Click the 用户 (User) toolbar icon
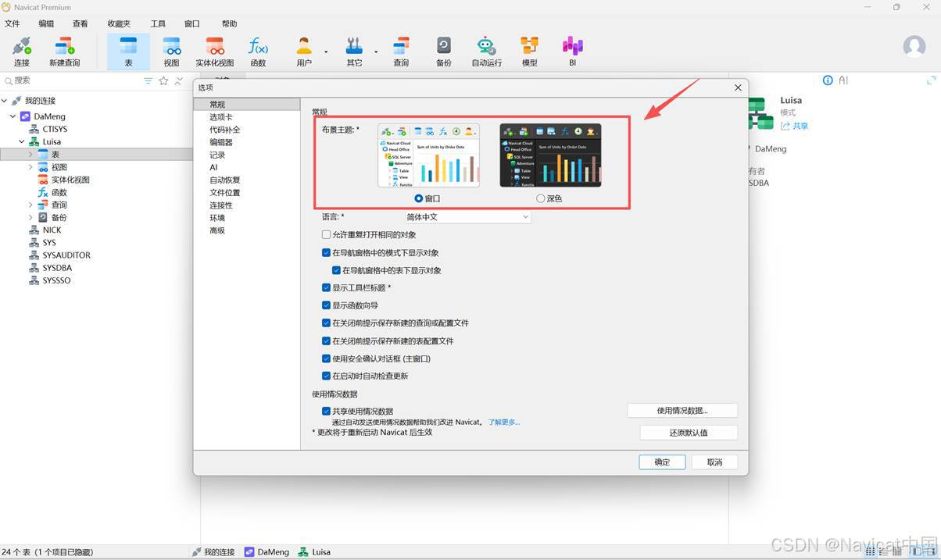 click(x=304, y=52)
